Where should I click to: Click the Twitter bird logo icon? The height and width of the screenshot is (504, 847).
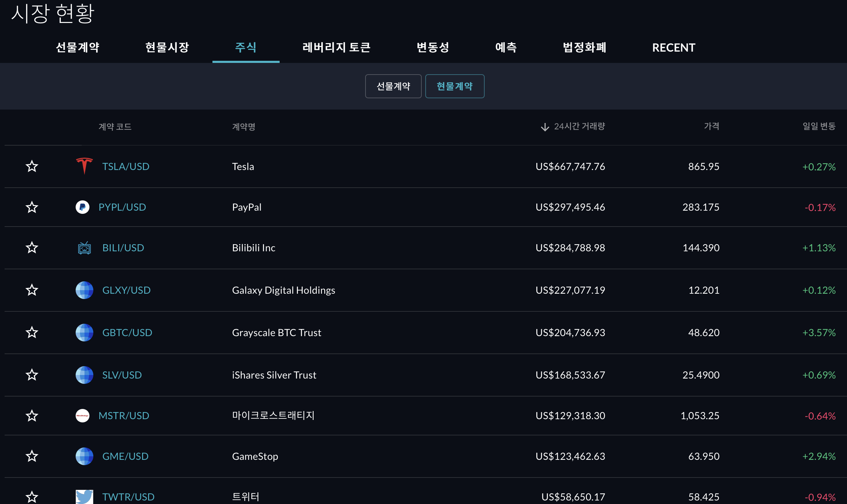coord(84,497)
